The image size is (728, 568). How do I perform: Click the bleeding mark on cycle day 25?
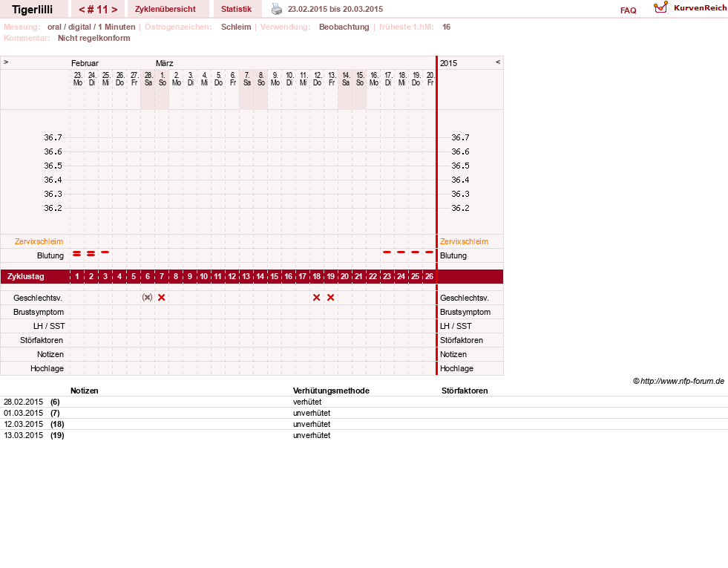tap(415, 252)
